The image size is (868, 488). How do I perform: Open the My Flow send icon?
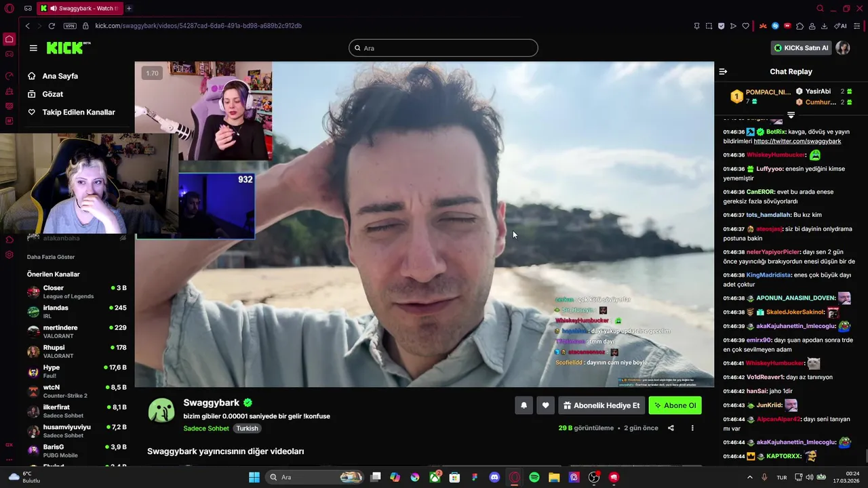point(733,26)
